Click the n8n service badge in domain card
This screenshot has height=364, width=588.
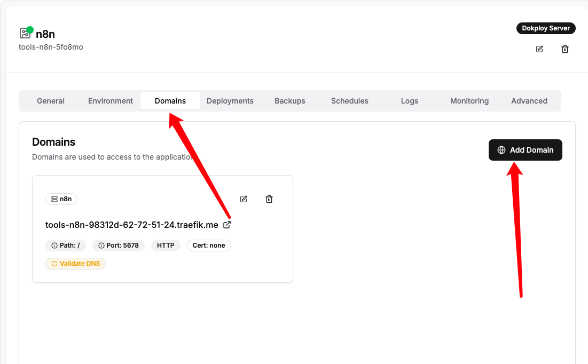[61, 199]
